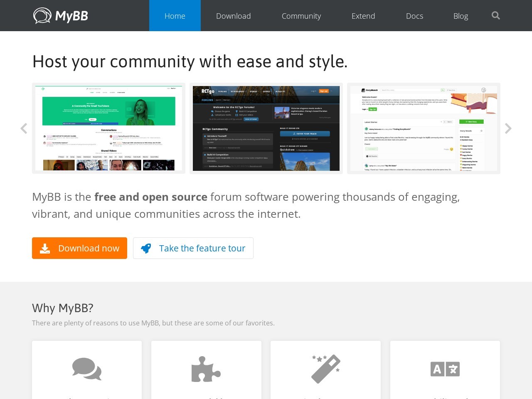Click the 'Host your community' headline
This screenshot has width=532, height=399.
coord(190,62)
